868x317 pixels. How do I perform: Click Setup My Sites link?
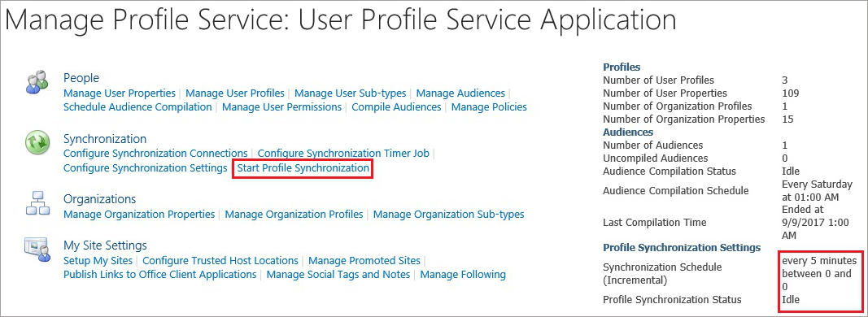tap(98, 260)
